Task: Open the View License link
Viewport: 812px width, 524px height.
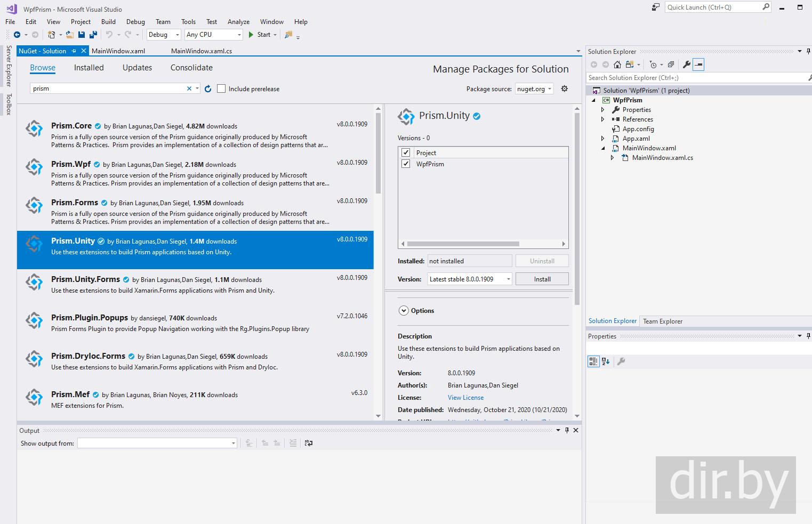Action: [x=465, y=398]
